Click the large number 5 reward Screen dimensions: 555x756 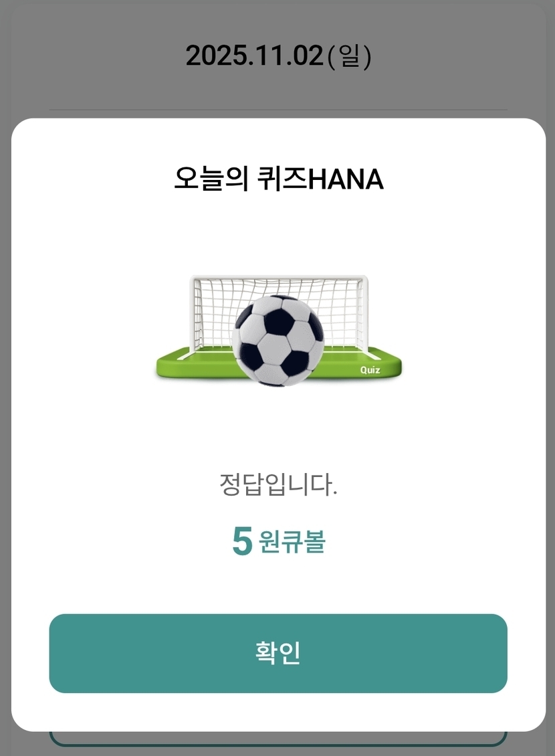pos(241,541)
